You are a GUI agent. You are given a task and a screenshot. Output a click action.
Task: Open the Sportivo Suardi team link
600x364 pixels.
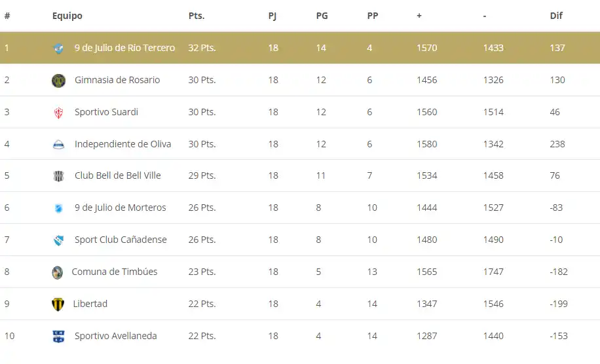tap(106, 112)
